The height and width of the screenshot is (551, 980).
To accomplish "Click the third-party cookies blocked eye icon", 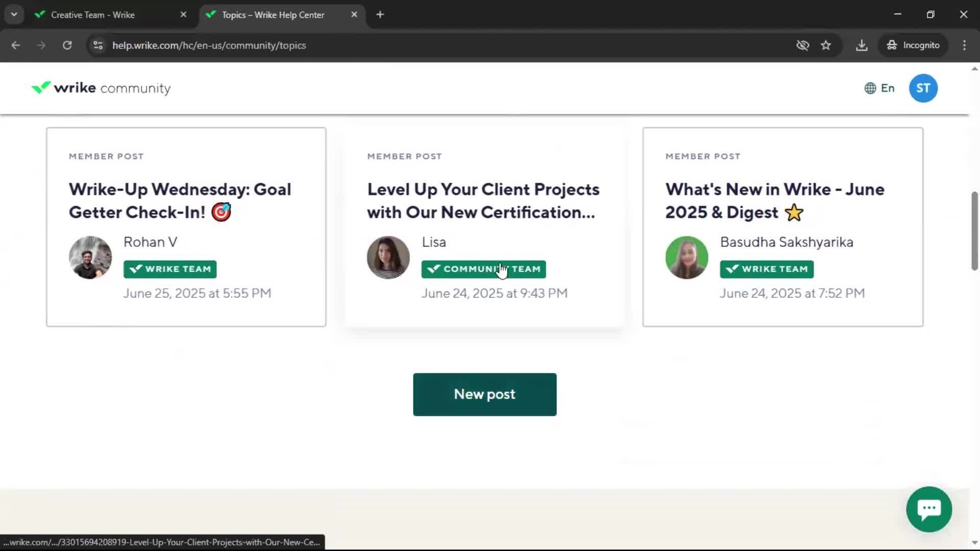I will 802,45.
